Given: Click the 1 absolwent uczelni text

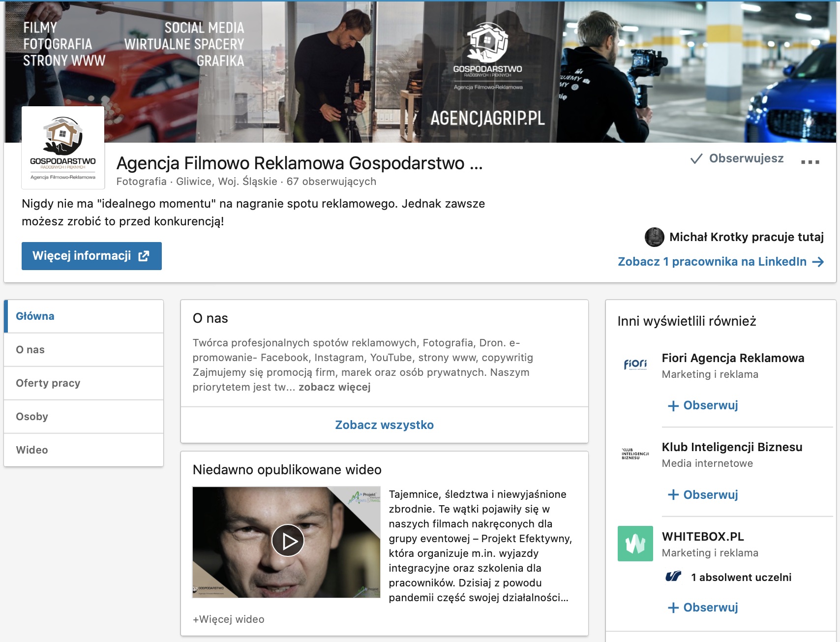Looking at the screenshot, I should pos(741,578).
